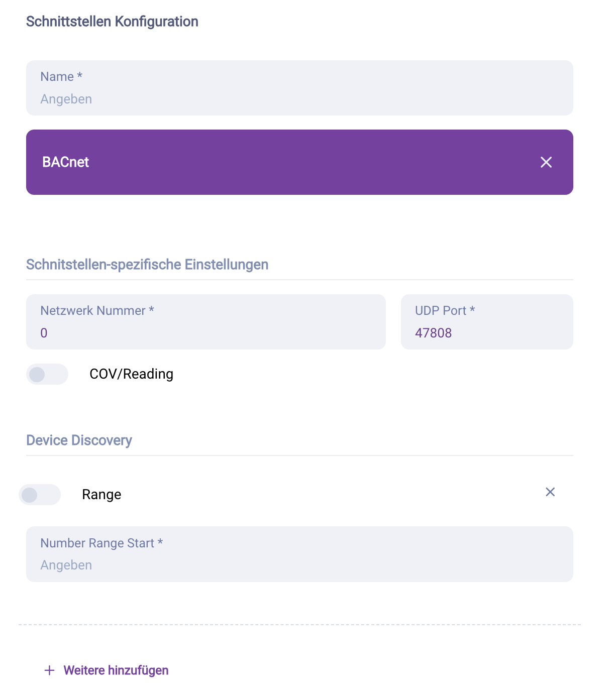Remove the BACnet selection with its X
616x697 pixels.
click(x=546, y=162)
